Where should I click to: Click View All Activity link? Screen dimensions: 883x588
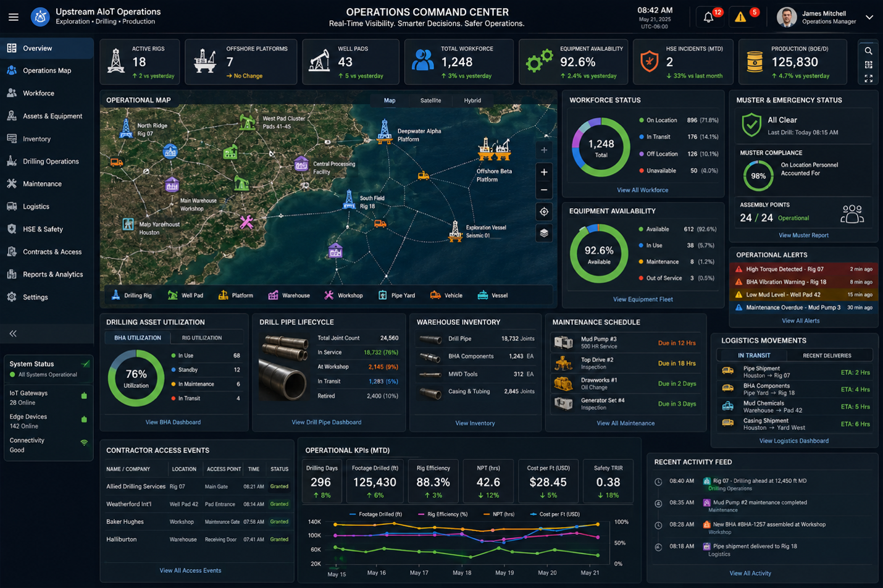750,574
